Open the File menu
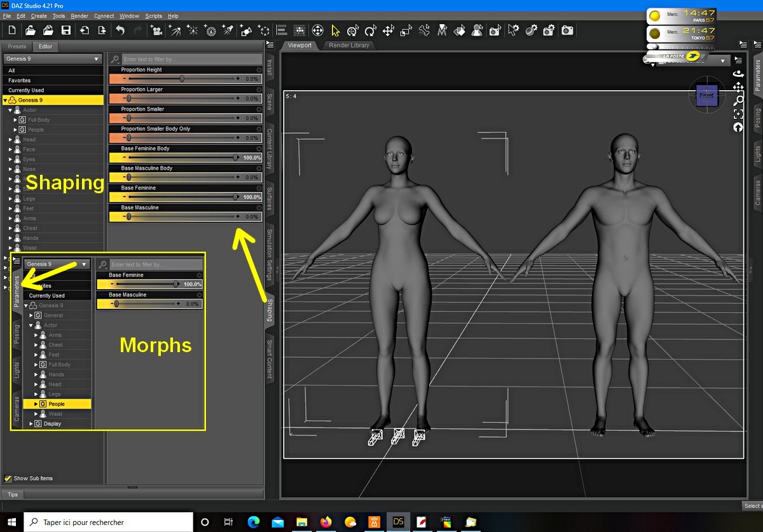The width and height of the screenshot is (763, 532). (7, 16)
